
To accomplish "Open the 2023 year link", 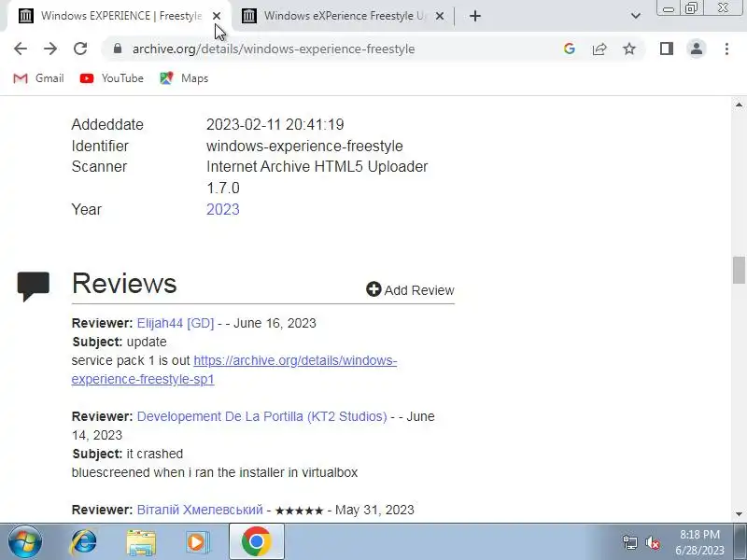I will 222,209.
